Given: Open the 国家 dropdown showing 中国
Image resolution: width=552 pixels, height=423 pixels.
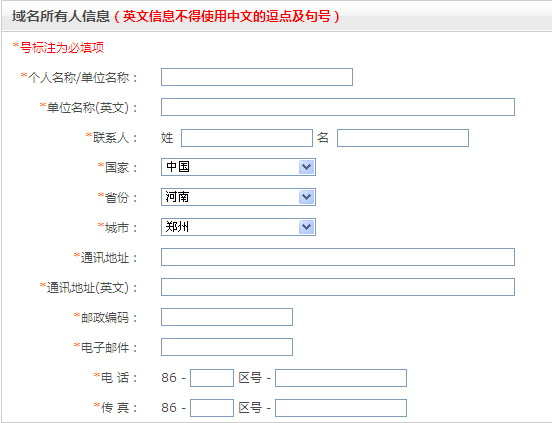Looking at the screenshot, I should (x=238, y=167).
